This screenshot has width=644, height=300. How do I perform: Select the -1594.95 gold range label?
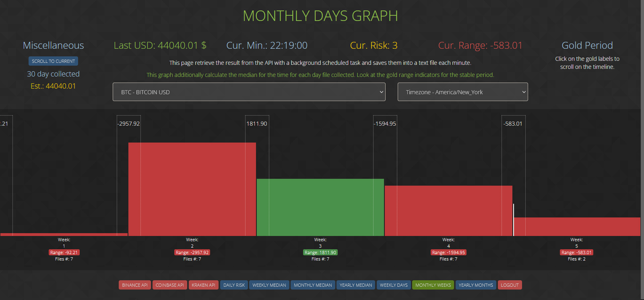click(385, 124)
